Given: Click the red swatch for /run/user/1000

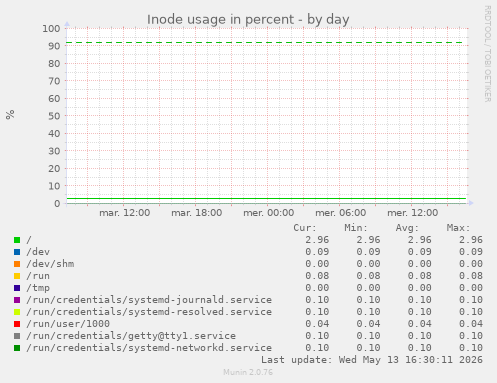Looking at the screenshot, I should 17,324.
